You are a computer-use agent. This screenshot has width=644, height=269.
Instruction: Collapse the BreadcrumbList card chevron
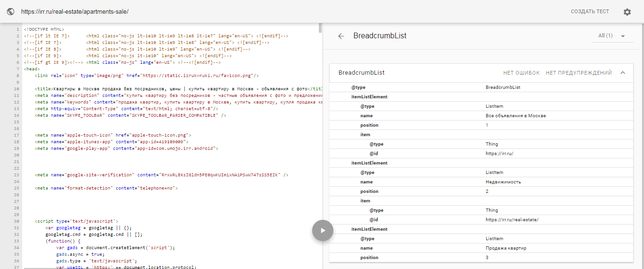click(x=623, y=73)
